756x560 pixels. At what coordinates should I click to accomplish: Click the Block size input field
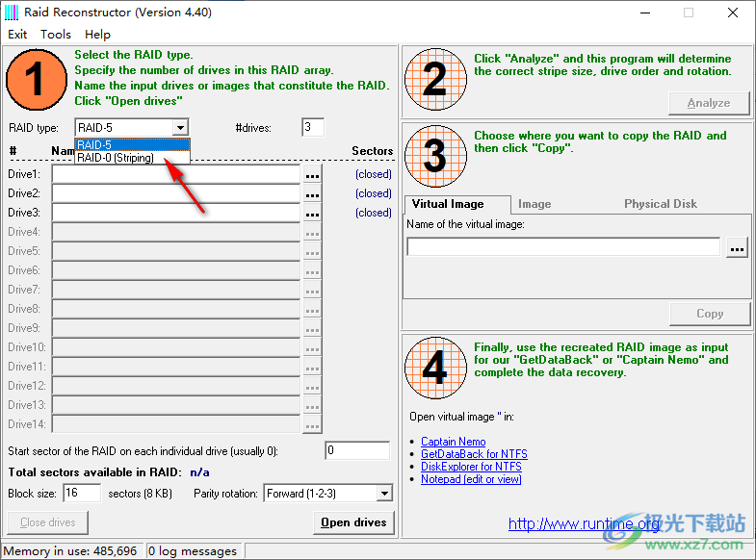82,494
